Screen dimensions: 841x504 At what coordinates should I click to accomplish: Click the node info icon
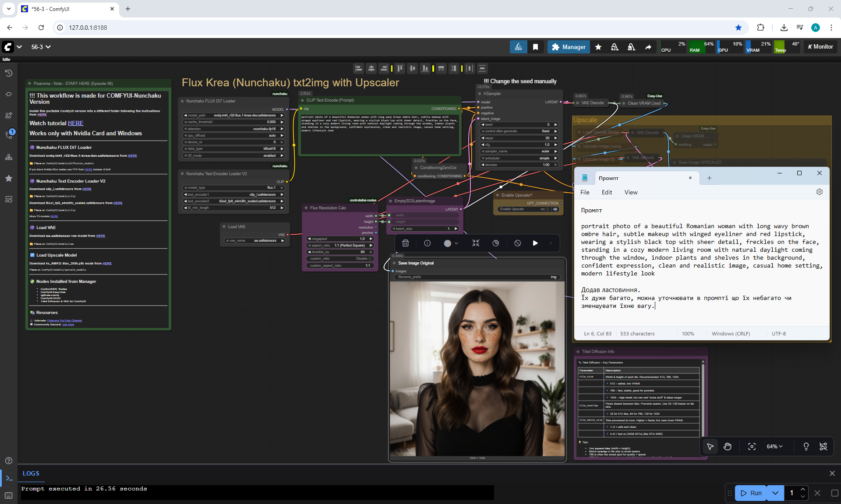tap(428, 243)
